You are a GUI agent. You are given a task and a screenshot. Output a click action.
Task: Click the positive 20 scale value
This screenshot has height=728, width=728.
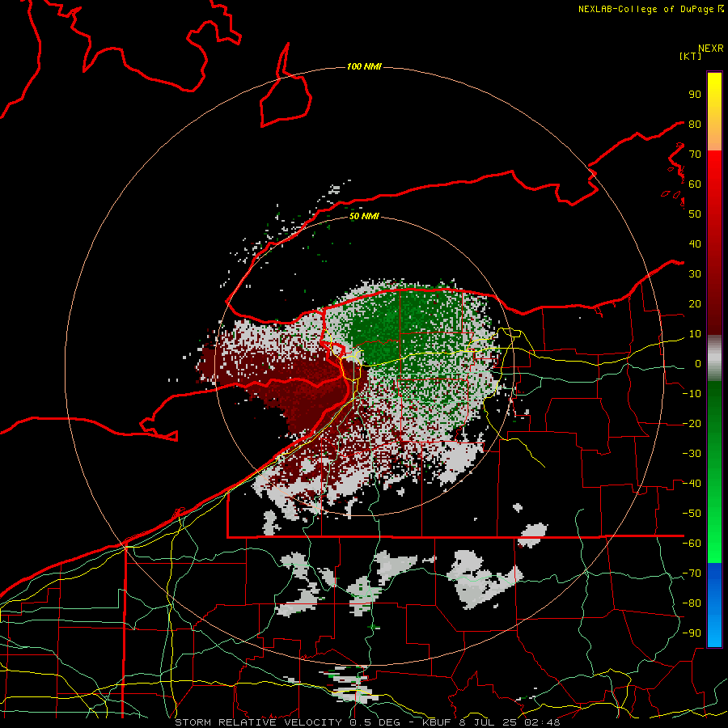pos(695,304)
